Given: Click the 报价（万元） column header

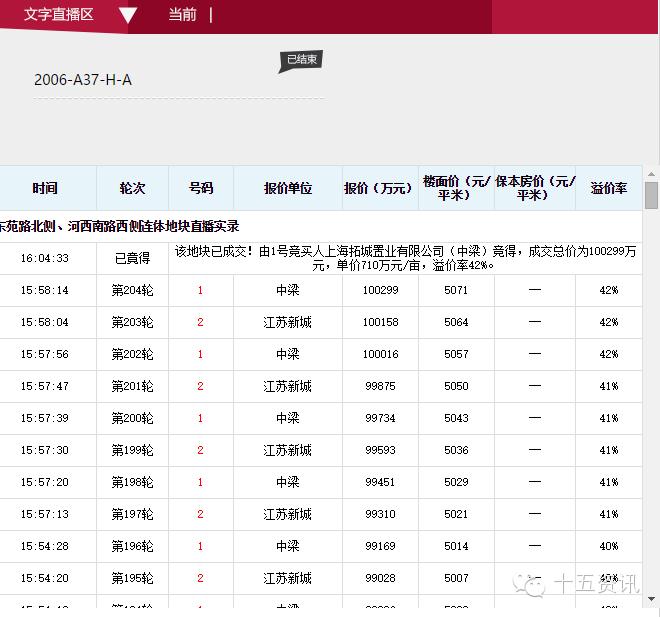Looking at the screenshot, I should pos(380,188).
